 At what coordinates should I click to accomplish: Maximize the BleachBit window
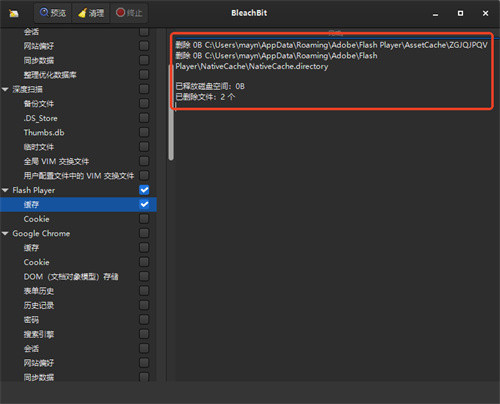click(460, 13)
